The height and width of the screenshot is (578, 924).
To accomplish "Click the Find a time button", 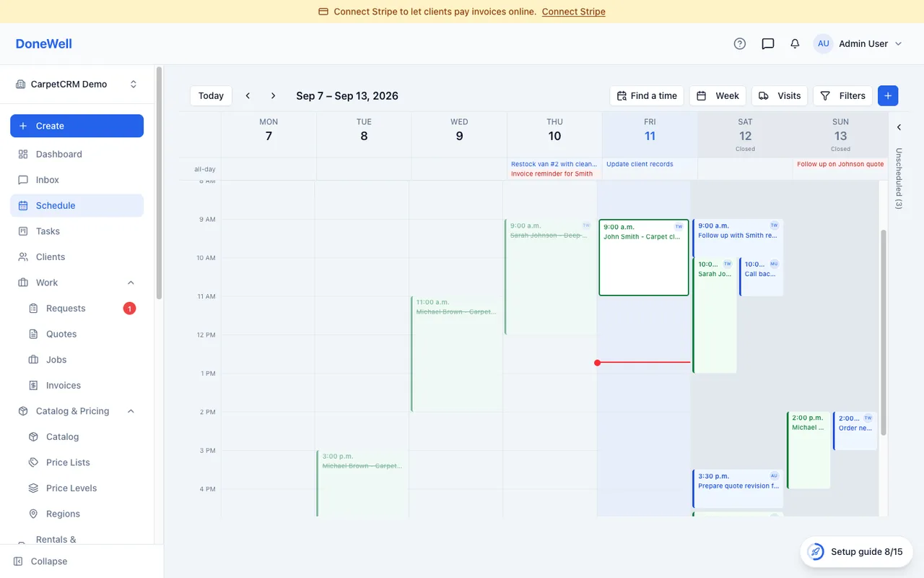I will click(648, 95).
